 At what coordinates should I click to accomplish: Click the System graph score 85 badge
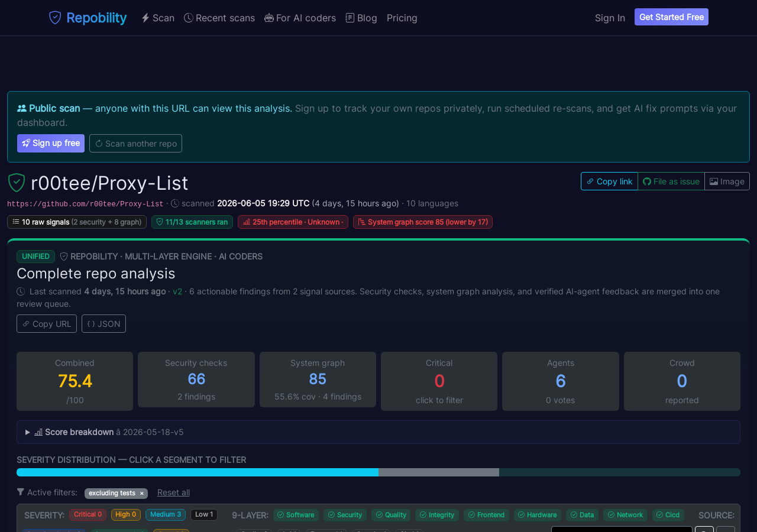pyautogui.click(x=423, y=222)
